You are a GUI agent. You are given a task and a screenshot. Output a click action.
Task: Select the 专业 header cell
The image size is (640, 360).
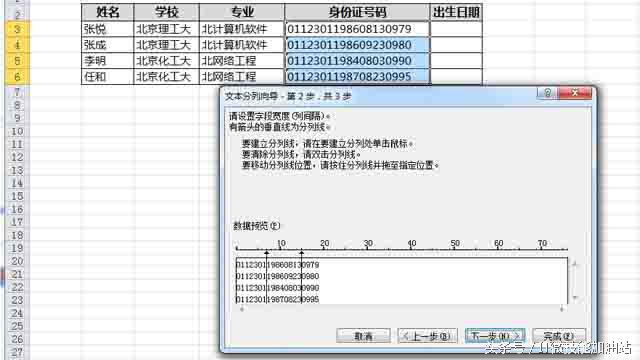click(242, 12)
